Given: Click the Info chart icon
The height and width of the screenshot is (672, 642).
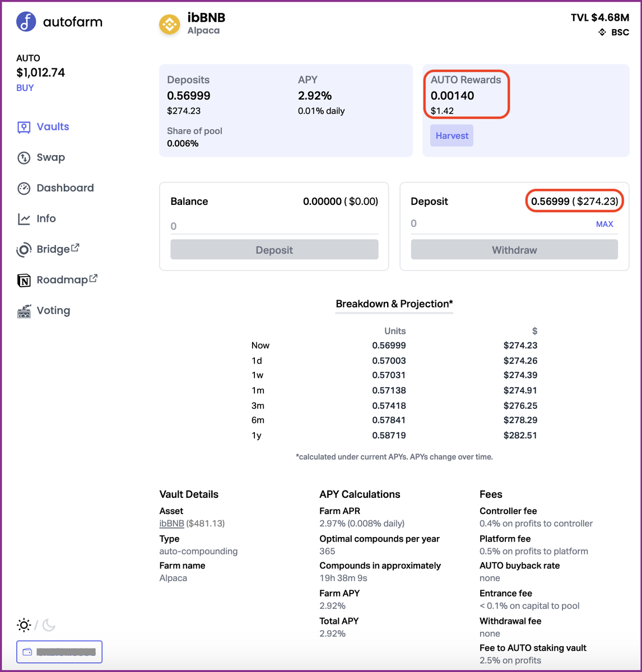Looking at the screenshot, I should click(24, 219).
